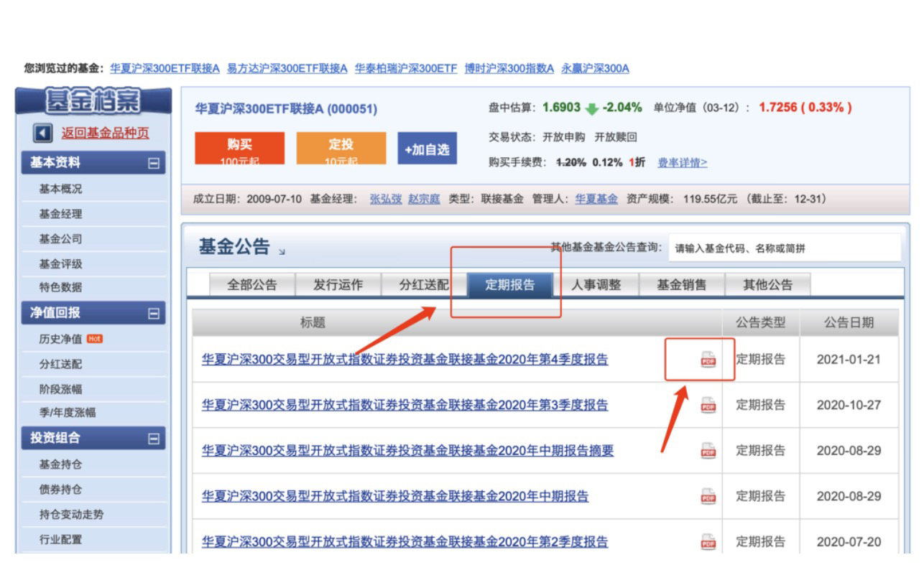This screenshot has width=924, height=570.
Task: Open recently viewed 华泰柏瑞沪深300ETF
Action: point(406,68)
